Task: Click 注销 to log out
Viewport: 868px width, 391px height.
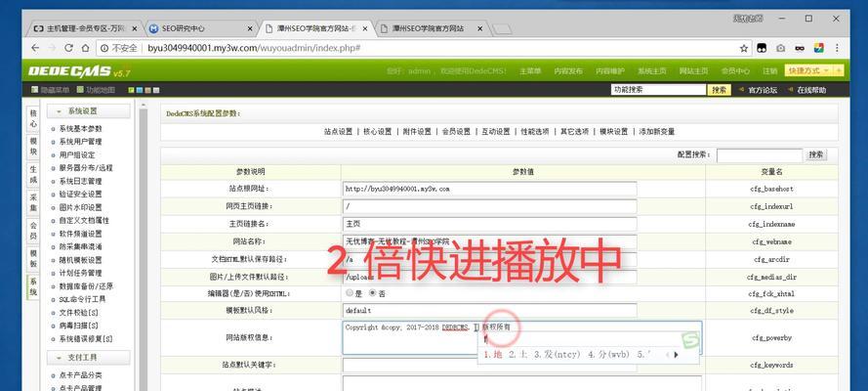Action: click(770, 71)
